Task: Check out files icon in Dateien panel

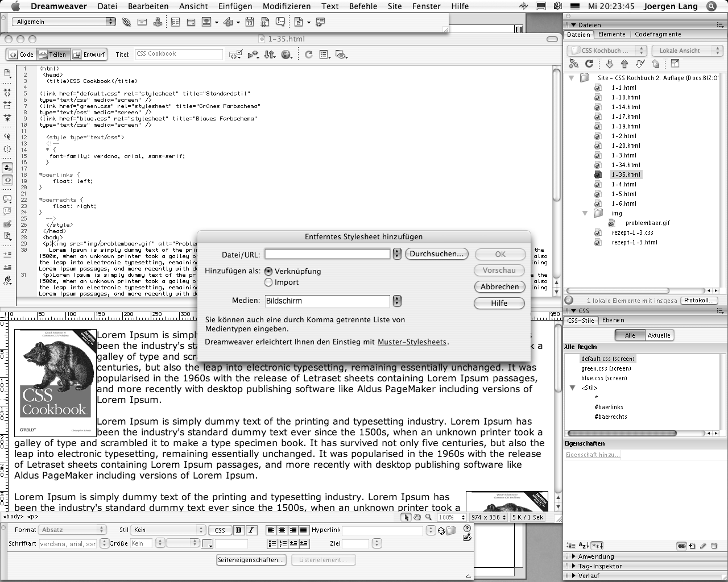Action: [640, 64]
